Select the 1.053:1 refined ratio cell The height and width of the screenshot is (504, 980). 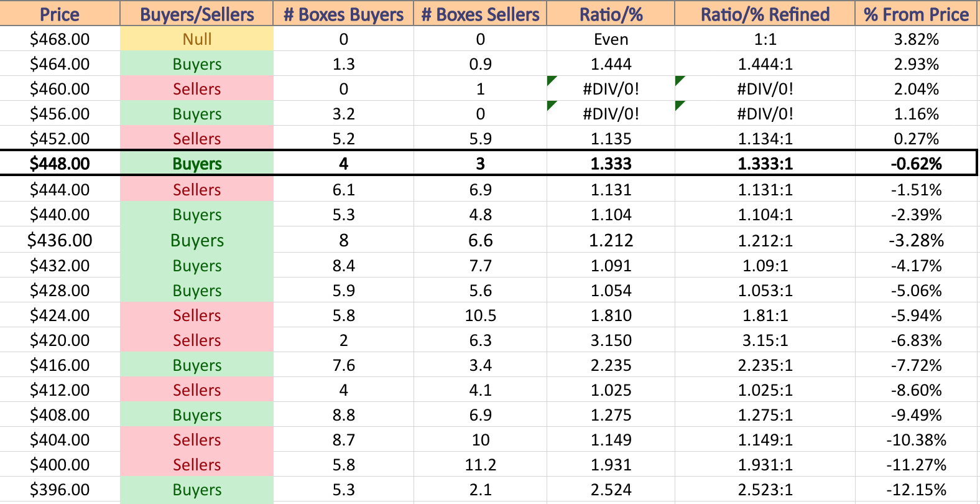765,291
